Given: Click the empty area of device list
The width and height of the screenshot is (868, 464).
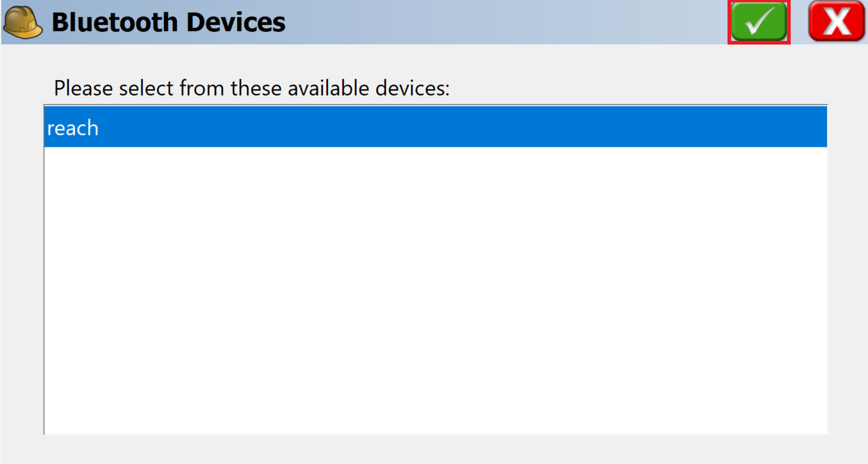Looking at the screenshot, I should point(435,291).
